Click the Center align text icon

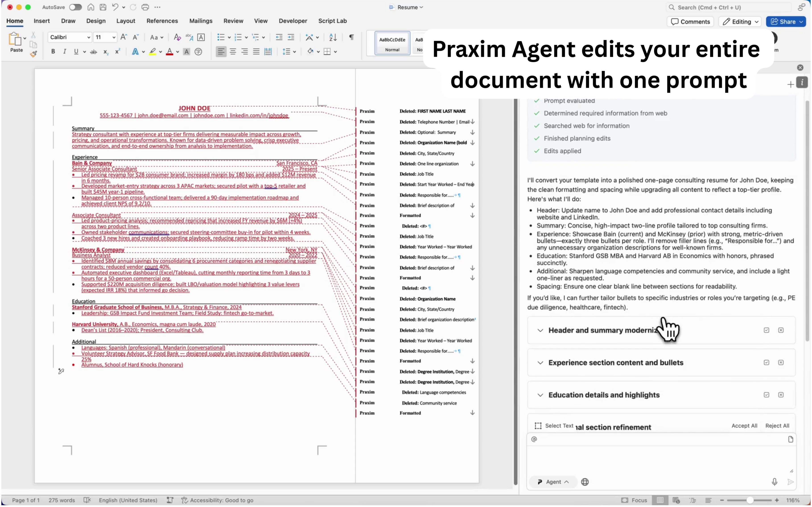coord(233,52)
